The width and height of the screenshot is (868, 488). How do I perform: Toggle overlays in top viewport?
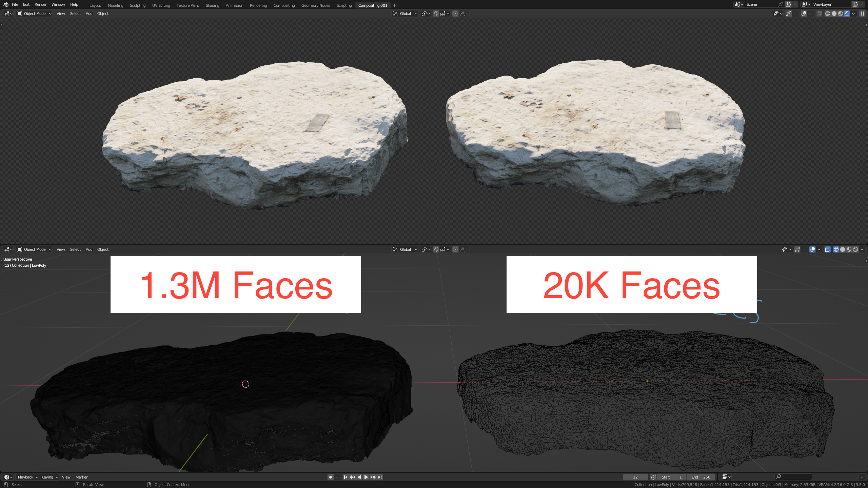coord(804,14)
